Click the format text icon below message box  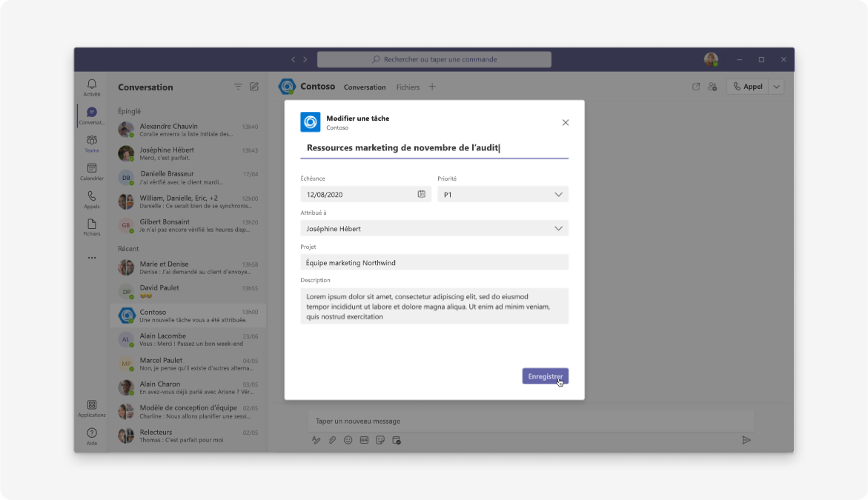(316, 440)
